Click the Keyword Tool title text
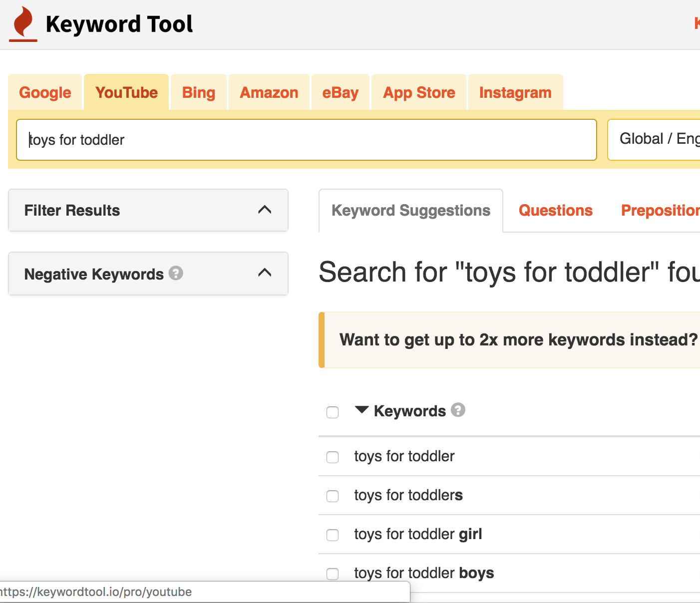 (119, 24)
